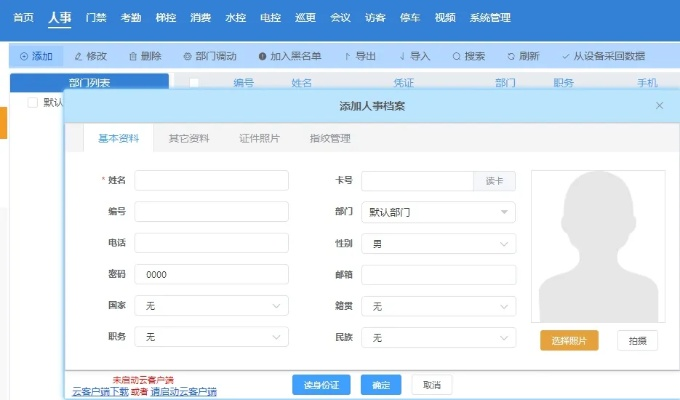
Task: Expand the 民族 ethnicity dropdown
Action: coord(438,338)
